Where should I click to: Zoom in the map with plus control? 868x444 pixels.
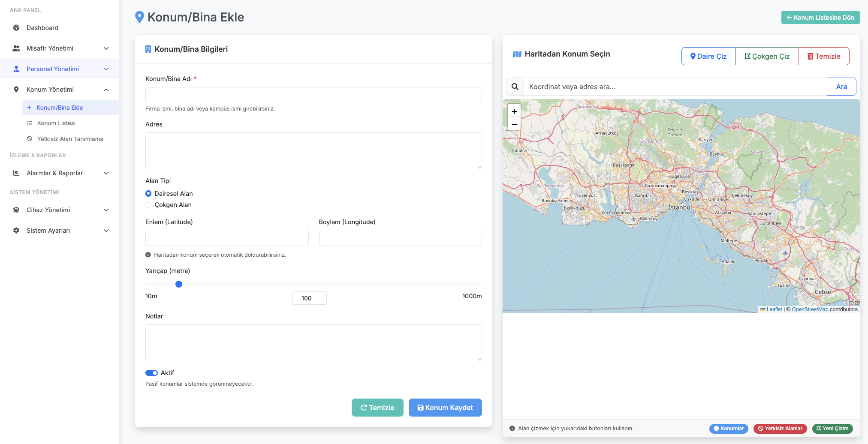click(514, 111)
